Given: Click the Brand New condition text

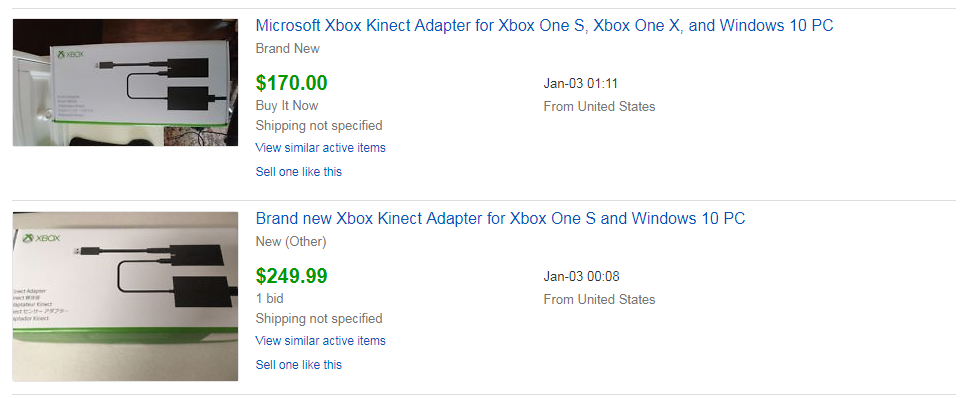Looking at the screenshot, I should pos(287,49).
